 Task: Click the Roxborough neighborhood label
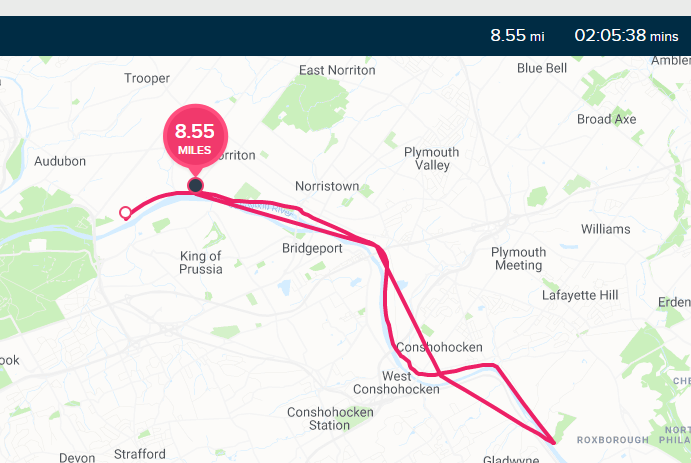pyautogui.click(x=613, y=440)
